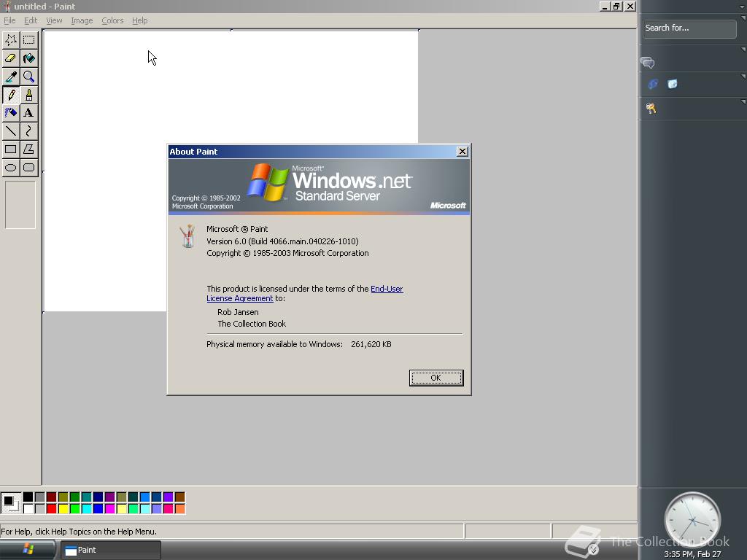Image resolution: width=747 pixels, height=560 pixels.
Task: Pick the dark red palette swatch
Action: (x=52, y=497)
